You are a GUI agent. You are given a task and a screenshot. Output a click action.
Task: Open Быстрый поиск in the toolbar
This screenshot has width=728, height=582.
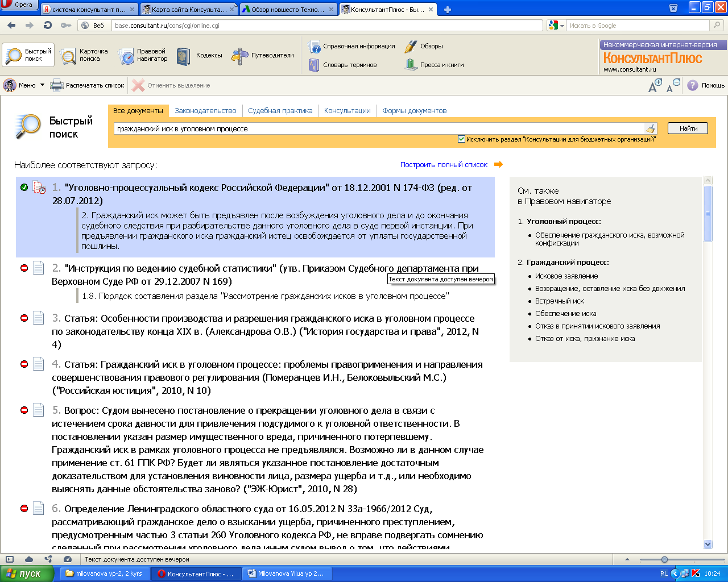coord(28,56)
